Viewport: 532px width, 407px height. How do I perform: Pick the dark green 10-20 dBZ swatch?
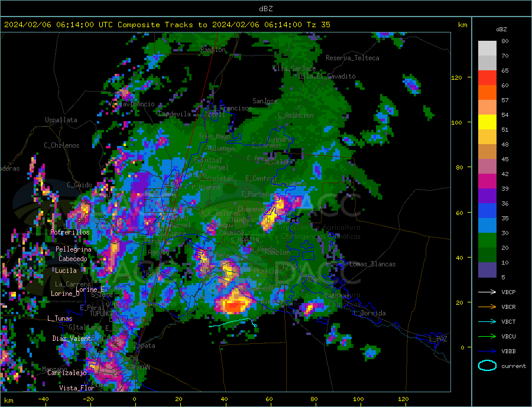487,255
